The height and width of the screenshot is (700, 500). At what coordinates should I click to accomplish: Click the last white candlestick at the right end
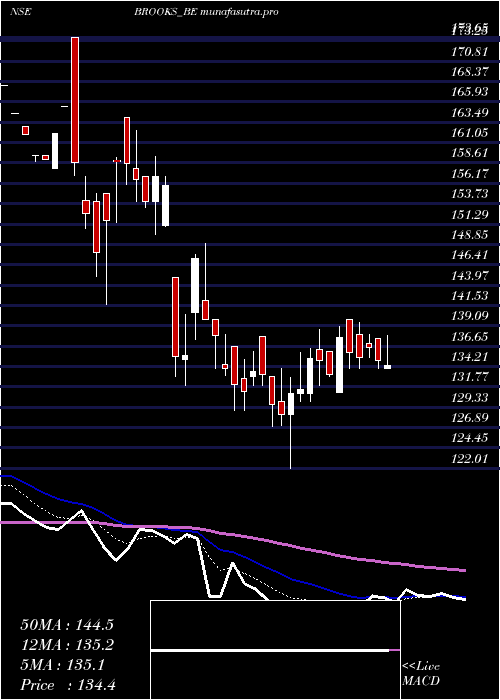(388, 351)
